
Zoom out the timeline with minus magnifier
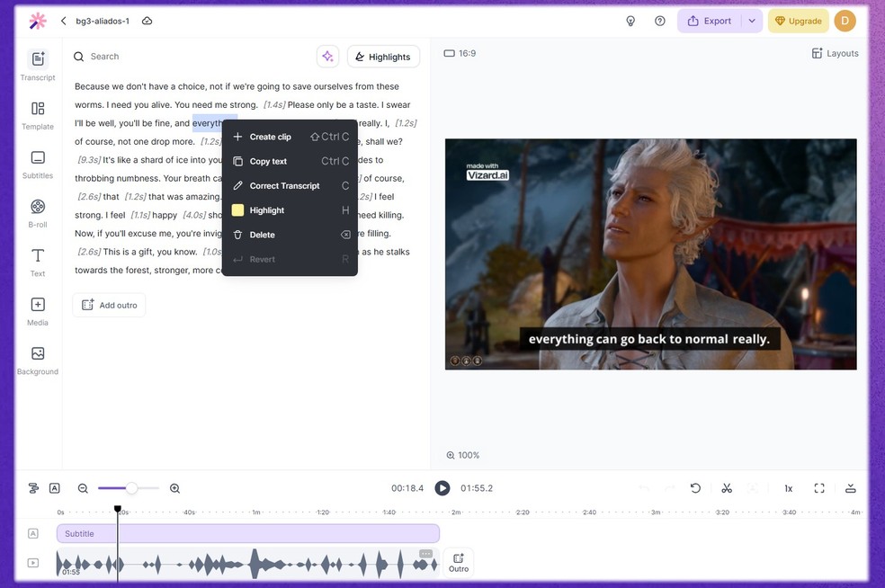pyautogui.click(x=83, y=489)
